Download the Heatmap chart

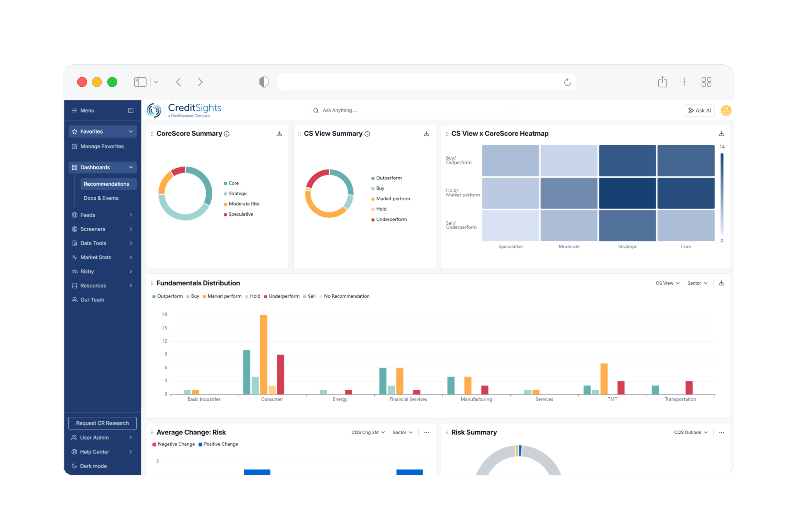[x=721, y=134]
